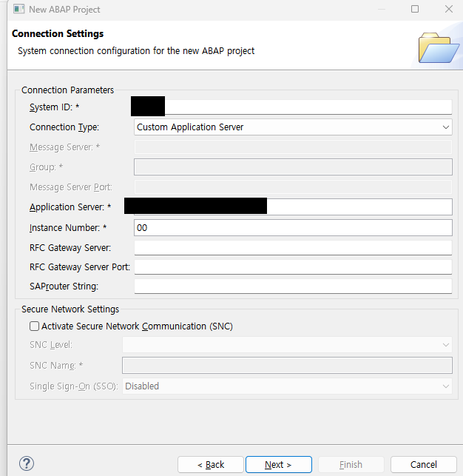The width and height of the screenshot is (463, 476).
Task: Enable Activate Secure Network Communication checkbox
Action: pyautogui.click(x=34, y=326)
